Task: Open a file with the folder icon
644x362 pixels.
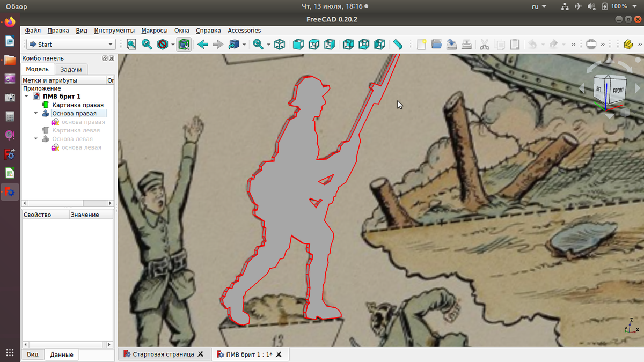Action: pyautogui.click(x=436, y=45)
